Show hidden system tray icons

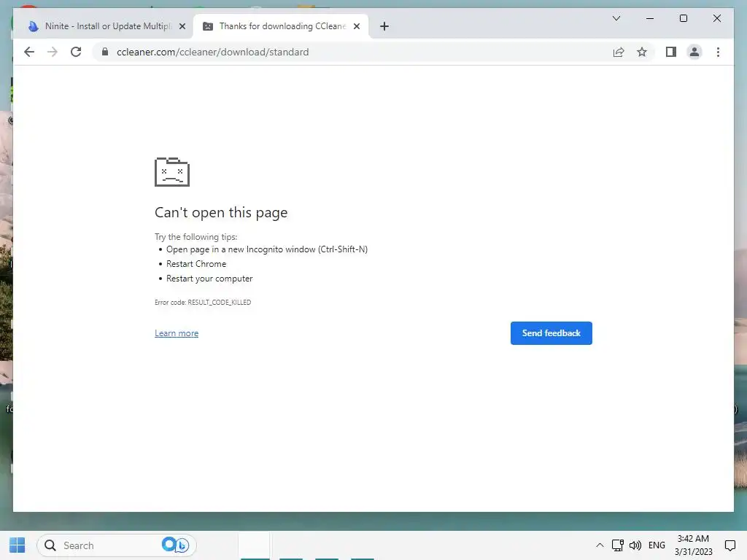600,545
